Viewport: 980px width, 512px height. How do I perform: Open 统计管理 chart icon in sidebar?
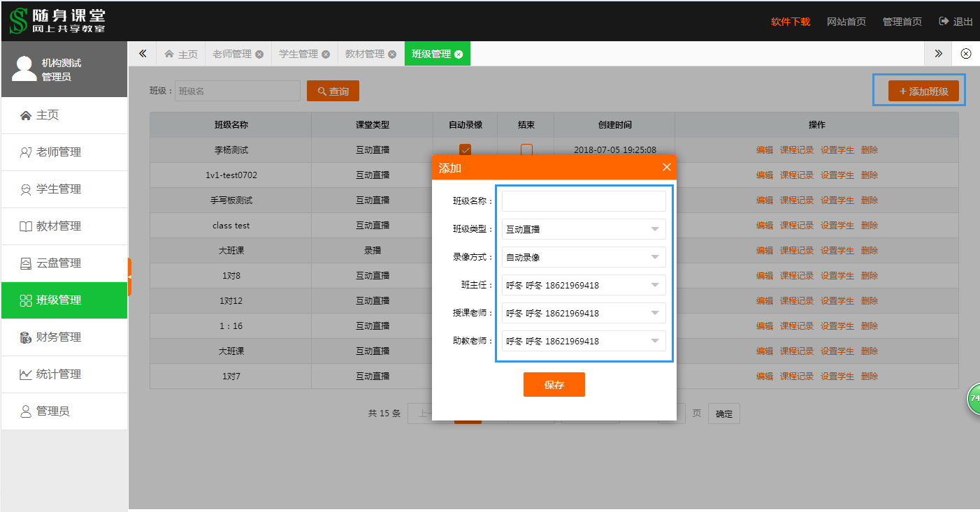pos(26,374)
